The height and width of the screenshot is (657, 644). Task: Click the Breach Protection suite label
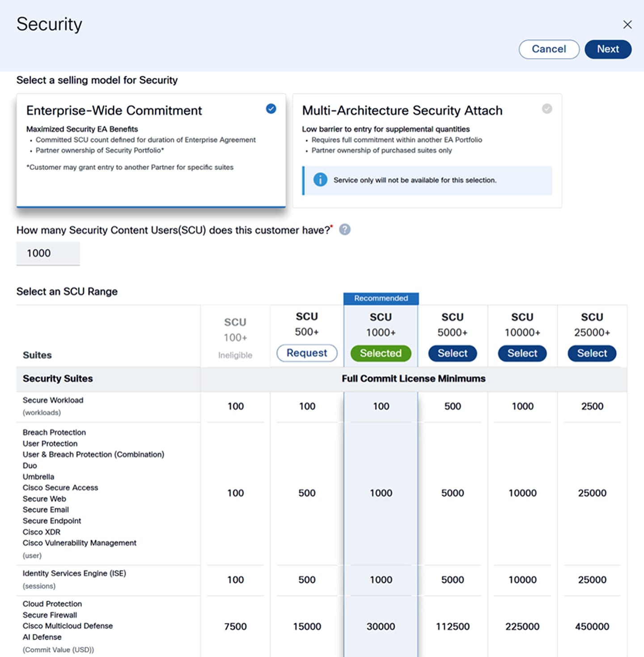coord(54,432)
